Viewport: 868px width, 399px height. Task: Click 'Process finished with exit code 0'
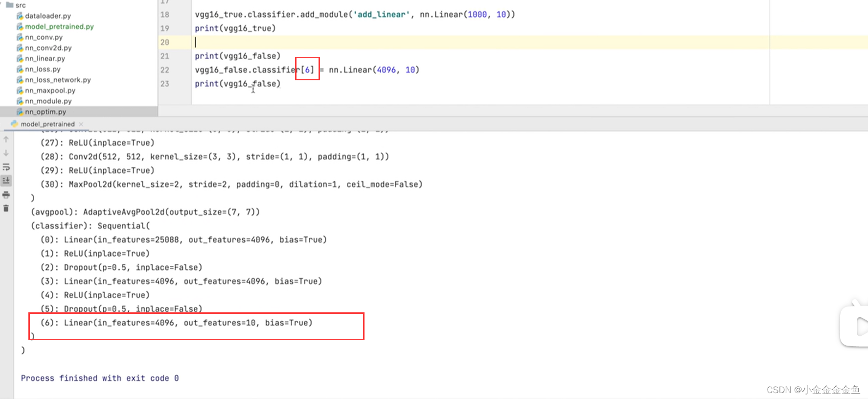click(100, 378)
